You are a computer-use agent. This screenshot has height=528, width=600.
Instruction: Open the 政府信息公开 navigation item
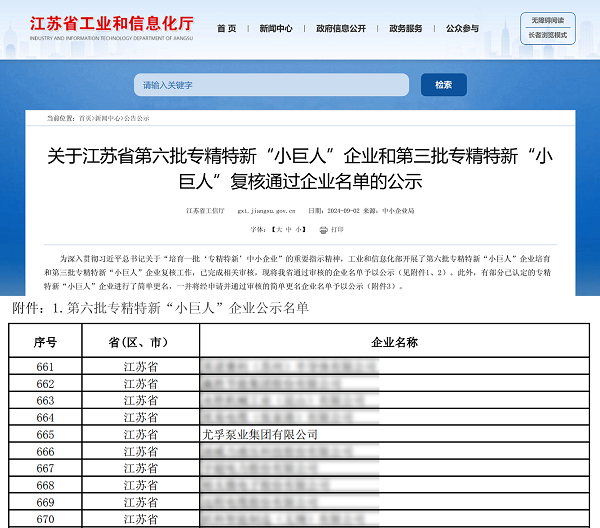[341, 28]
